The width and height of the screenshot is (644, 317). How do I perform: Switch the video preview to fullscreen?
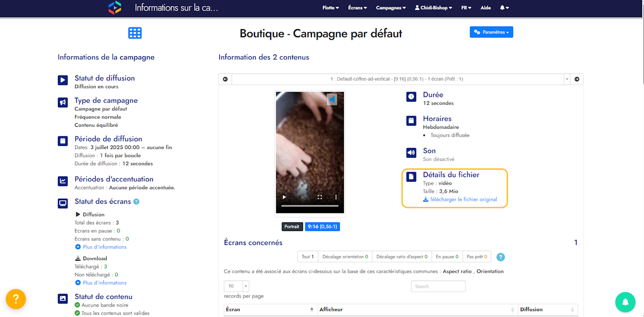319,197
